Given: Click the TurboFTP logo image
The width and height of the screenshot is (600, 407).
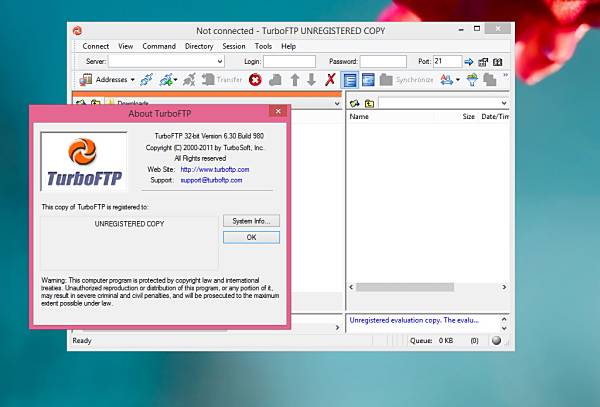Looking at the screenshot, I should click(x=84, y=161).
